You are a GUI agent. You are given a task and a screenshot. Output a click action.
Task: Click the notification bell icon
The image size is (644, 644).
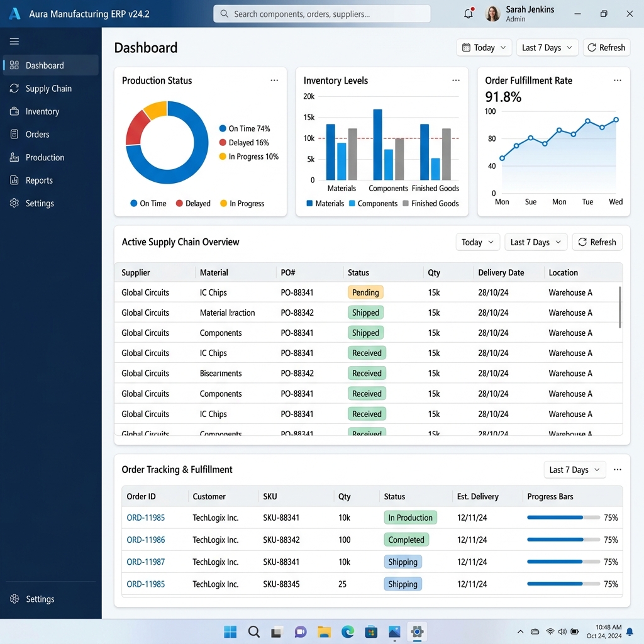(x=468, y=13)
